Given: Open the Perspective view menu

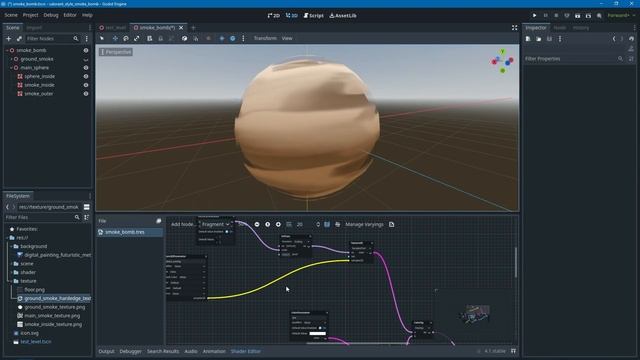Looking at the screenshot, I should pos(116,52).
